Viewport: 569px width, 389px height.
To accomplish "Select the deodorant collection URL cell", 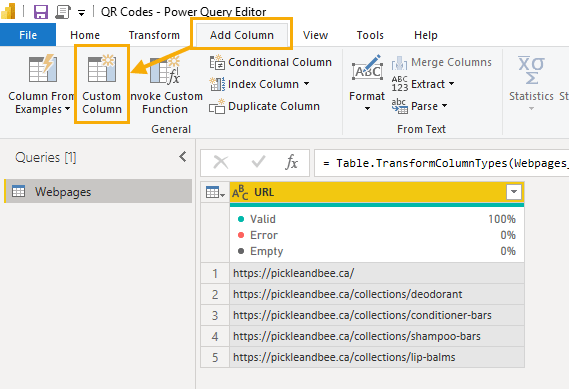I will coord(377,294).
